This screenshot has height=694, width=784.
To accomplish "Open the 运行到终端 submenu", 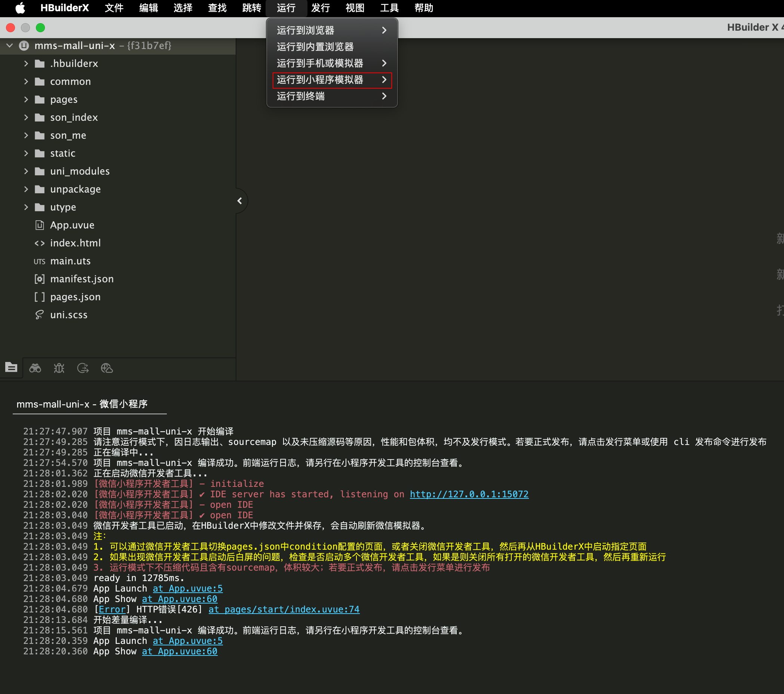I will 332,96.
